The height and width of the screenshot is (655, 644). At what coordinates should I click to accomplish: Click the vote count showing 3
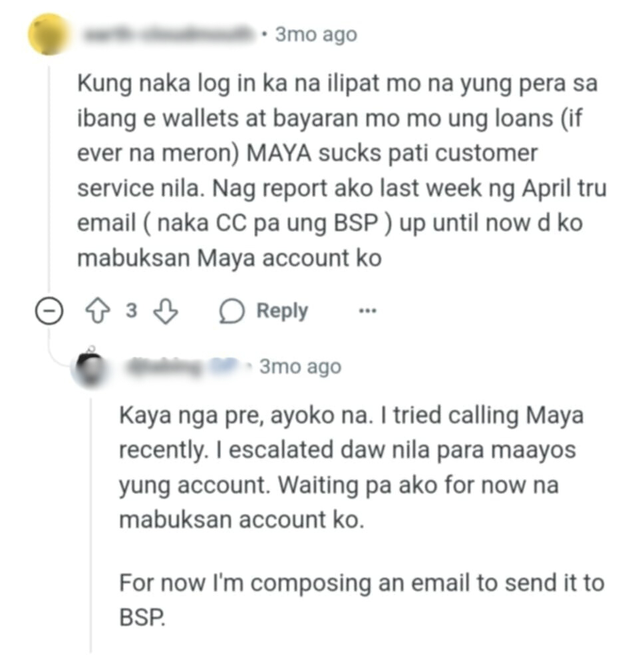(x=132, y=311)
